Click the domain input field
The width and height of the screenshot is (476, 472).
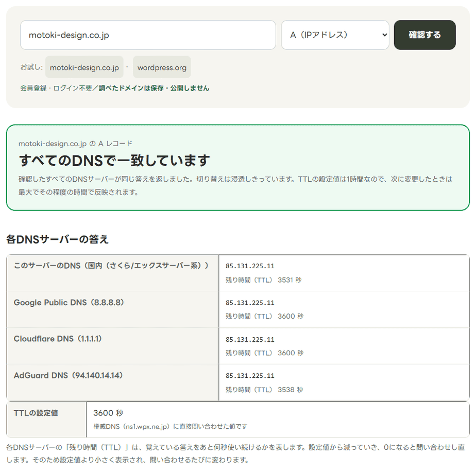[148, 35]
